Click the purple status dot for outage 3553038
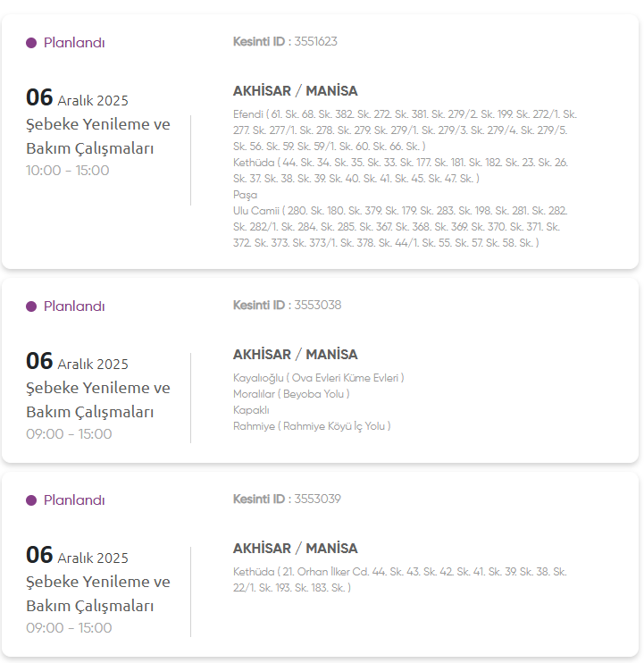Viewport: 644px width, 663px height. pyautogui.click(x=31, y=306)
